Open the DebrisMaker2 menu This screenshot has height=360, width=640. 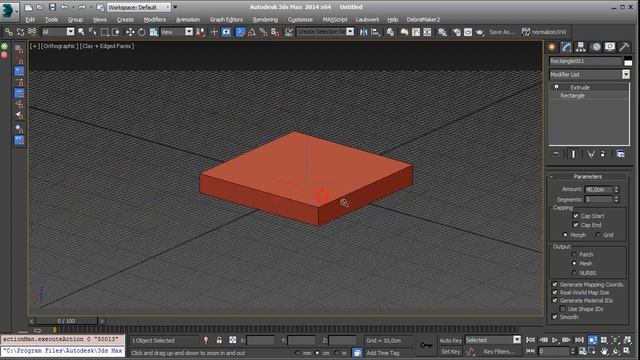[423, 20]
